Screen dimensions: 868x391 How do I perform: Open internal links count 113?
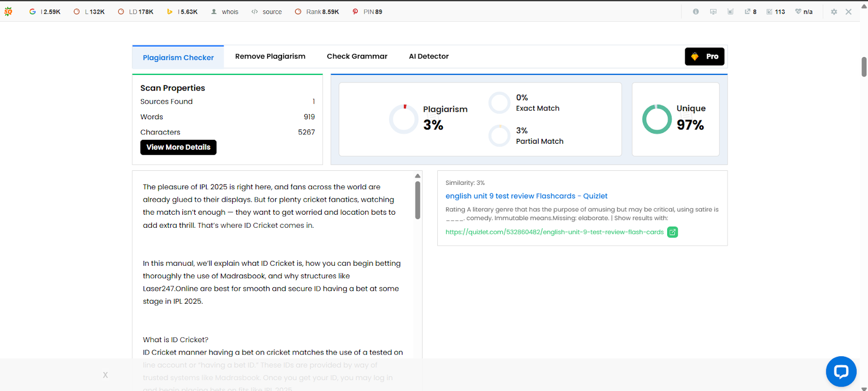pos(776,11)
